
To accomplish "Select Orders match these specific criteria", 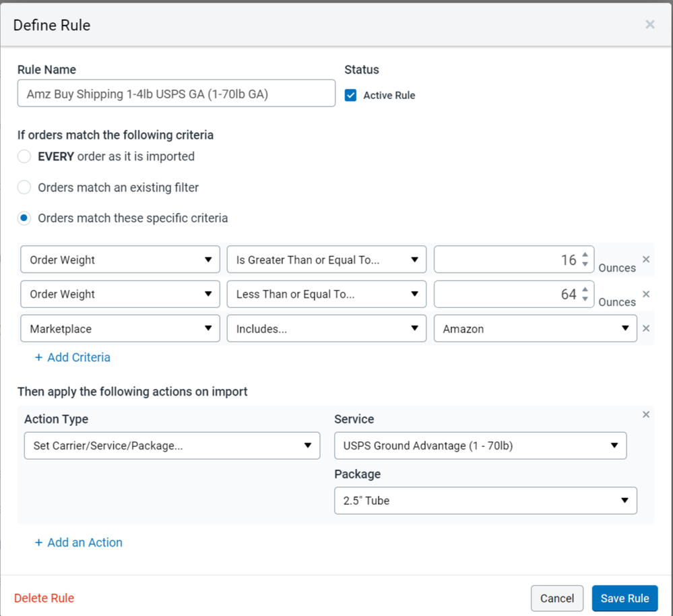I will [24, 218].
